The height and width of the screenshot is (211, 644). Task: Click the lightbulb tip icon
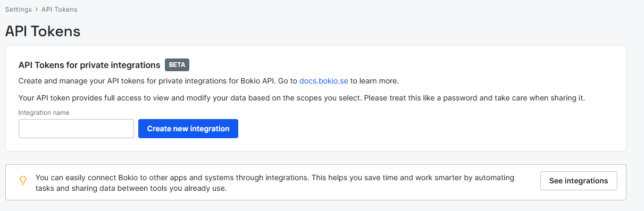click(23, 181)
